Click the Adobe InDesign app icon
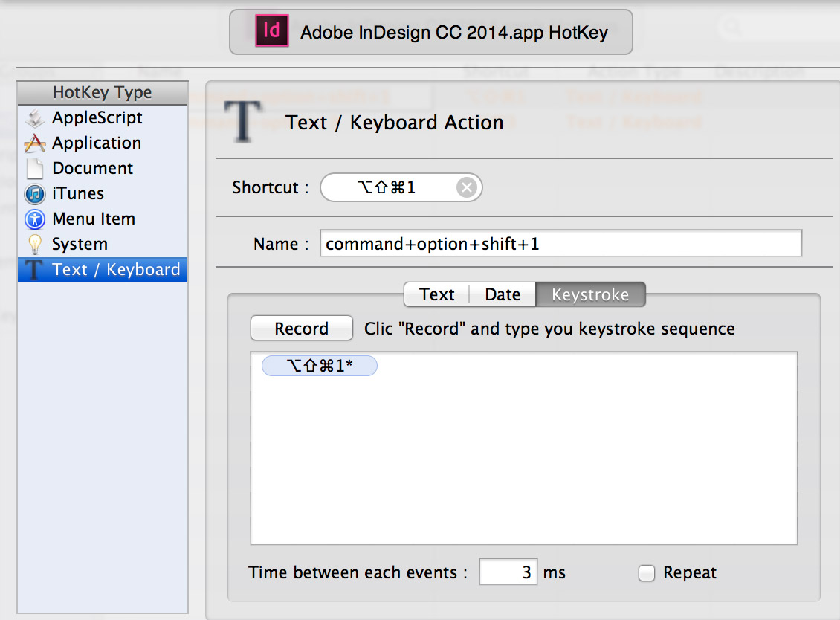This screenshot has height=620, width=840. point(271,31)
